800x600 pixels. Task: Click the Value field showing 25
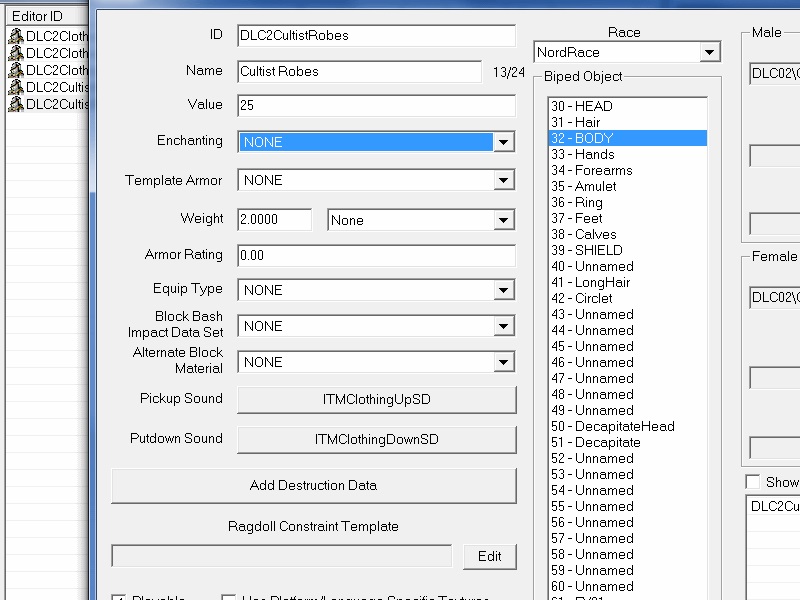376,105
